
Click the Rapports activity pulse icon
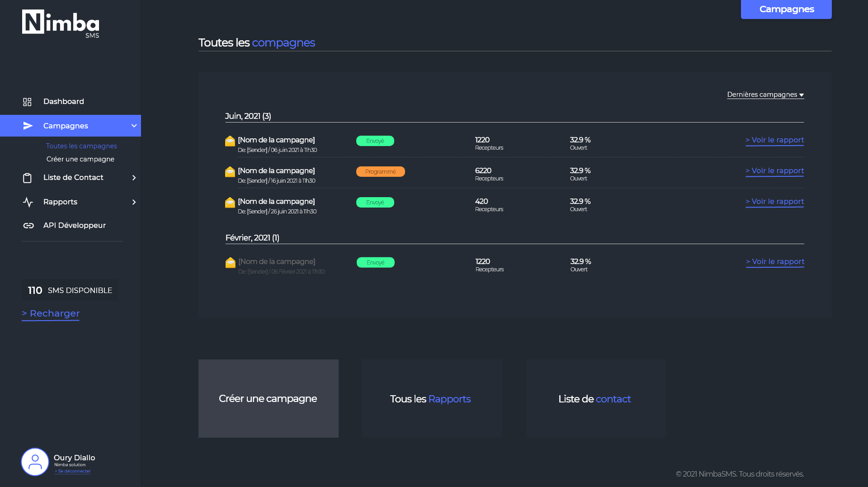28,202
